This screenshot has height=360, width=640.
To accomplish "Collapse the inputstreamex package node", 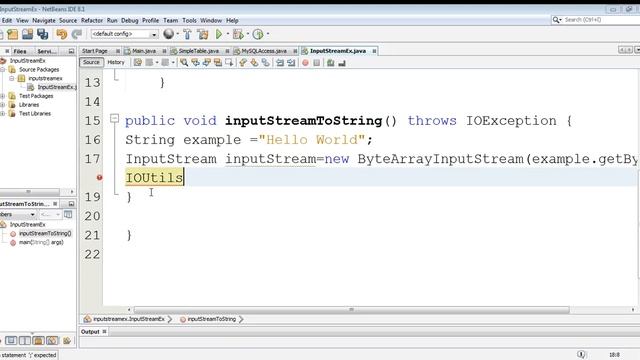I will [11, 78].
